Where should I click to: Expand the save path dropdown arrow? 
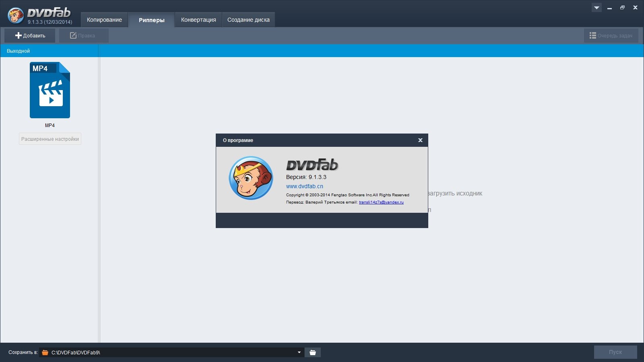(299, 352)
